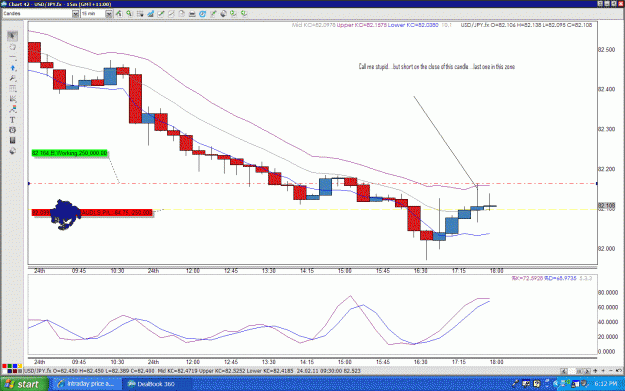This screenshot has height=391, width=625.
Task: Click the minus zoom button near scrollbar
Action: coord(611,371)
